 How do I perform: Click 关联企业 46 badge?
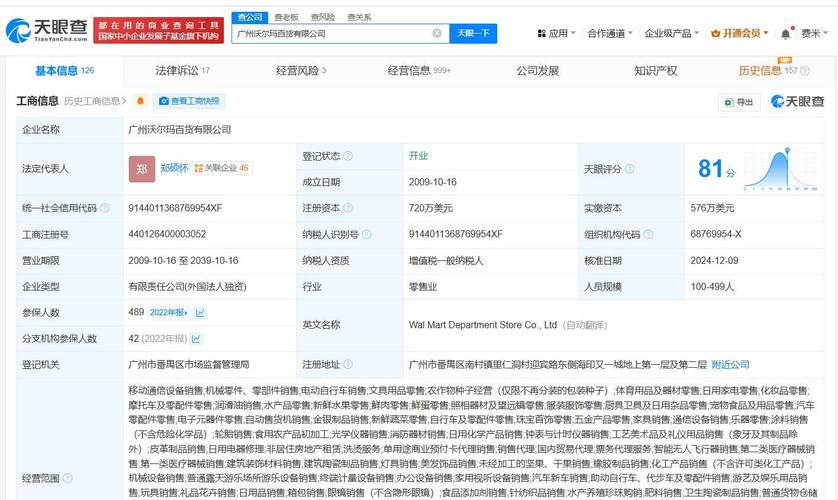(221, 168)
